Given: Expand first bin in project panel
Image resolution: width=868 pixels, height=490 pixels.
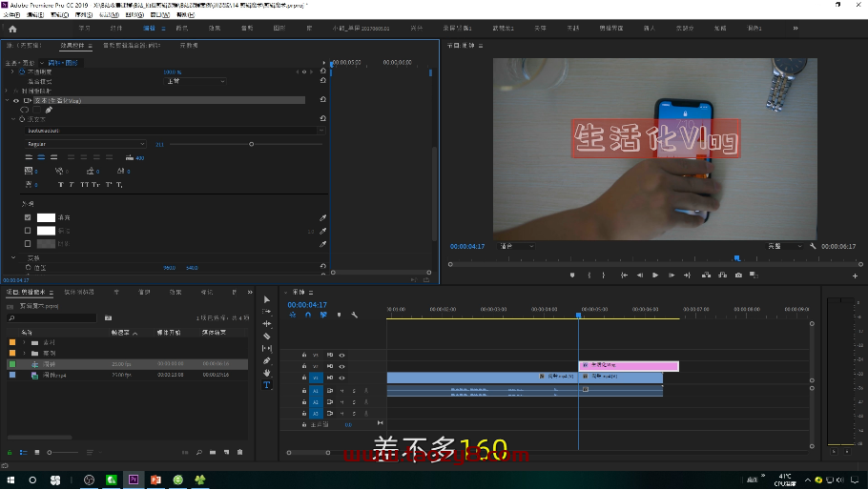Looking at the screenshot, I should pos(24,342).
